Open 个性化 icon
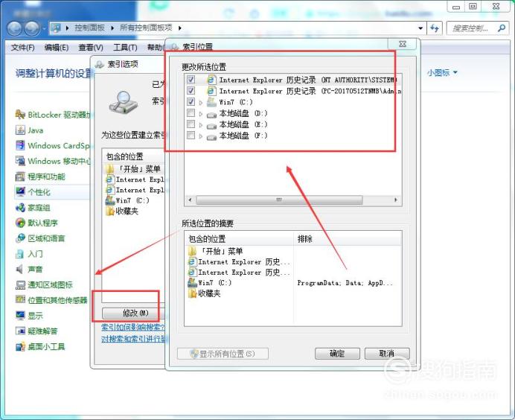 coord(20,192)
